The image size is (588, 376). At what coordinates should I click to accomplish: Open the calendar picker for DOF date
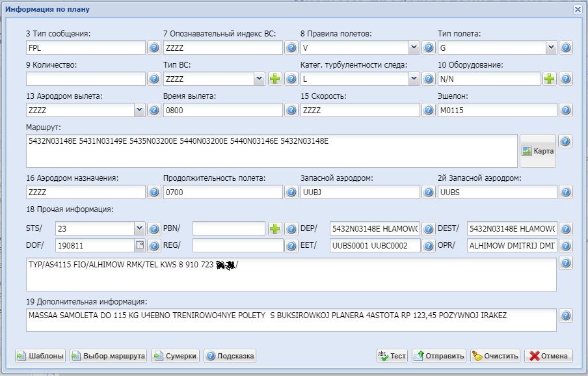pyautogui.click(x=139, y=245)
